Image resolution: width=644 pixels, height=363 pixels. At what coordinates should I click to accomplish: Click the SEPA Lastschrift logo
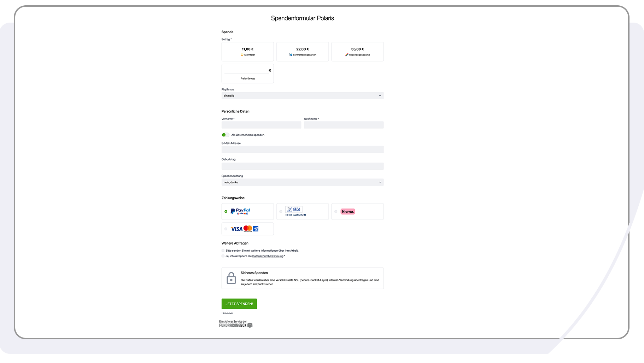(294, 209)
